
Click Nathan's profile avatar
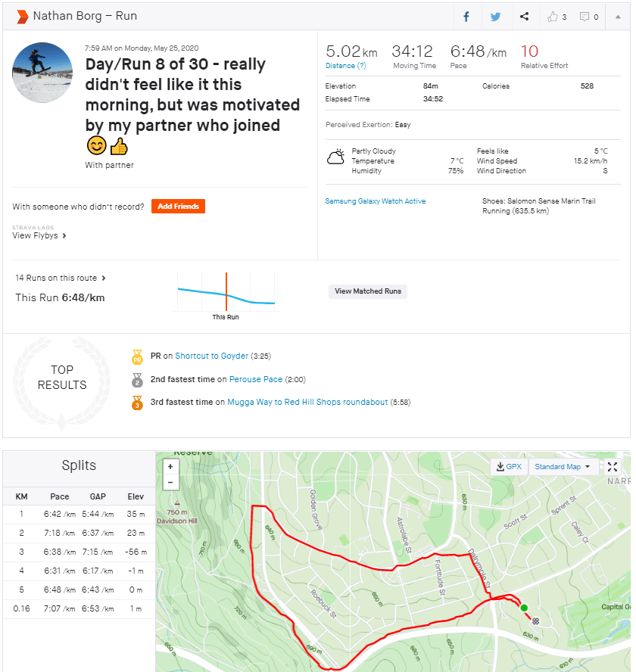pyautogui.click(x=42, y=73)
